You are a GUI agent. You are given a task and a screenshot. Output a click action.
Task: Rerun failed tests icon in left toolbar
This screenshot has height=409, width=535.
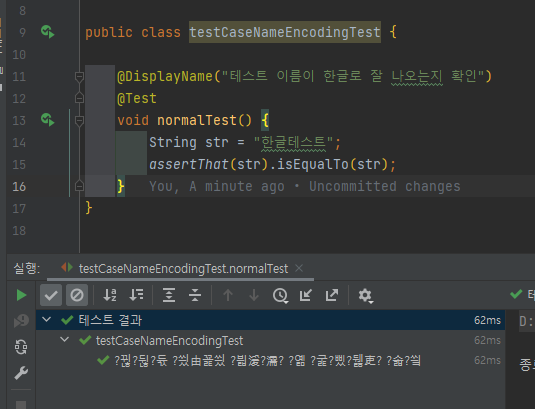click(21, 321)
